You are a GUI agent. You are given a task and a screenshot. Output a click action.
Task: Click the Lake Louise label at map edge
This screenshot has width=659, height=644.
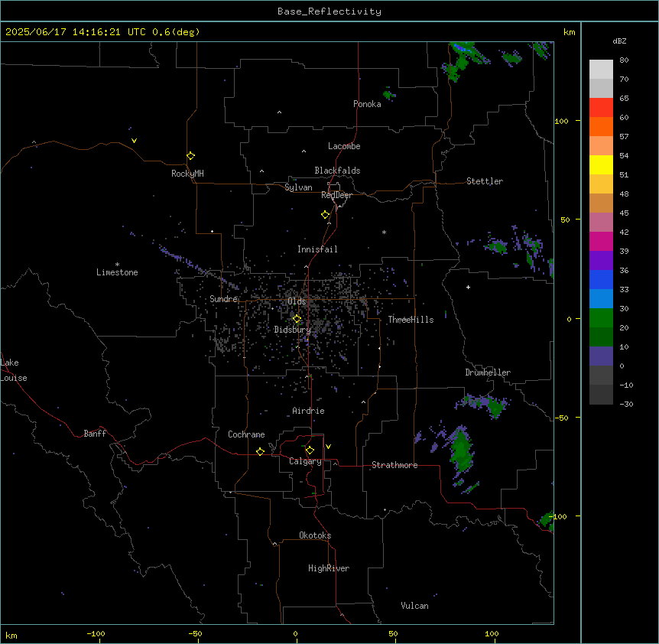(12, 370)
